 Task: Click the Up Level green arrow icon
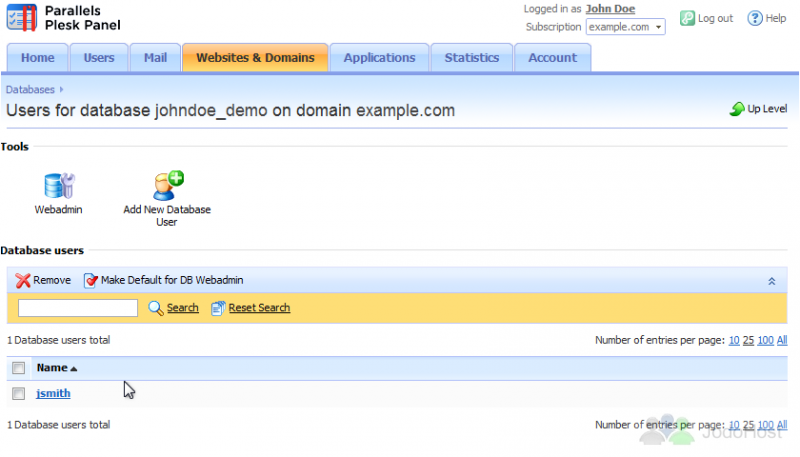click(x=737, y=109)
